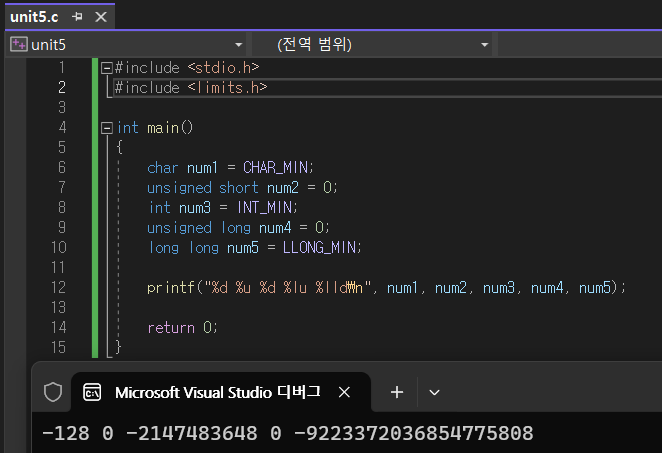Click the -2147483648 output value
662x453 pixels.
click(x=192, y=434)
